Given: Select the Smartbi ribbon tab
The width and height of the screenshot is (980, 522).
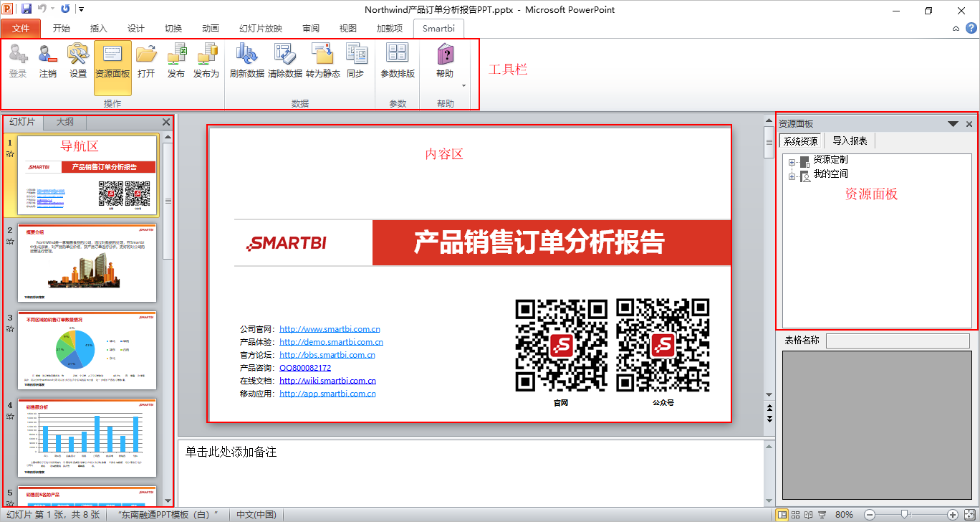Looking at the screenshot, I should click(x=438, y=29).
